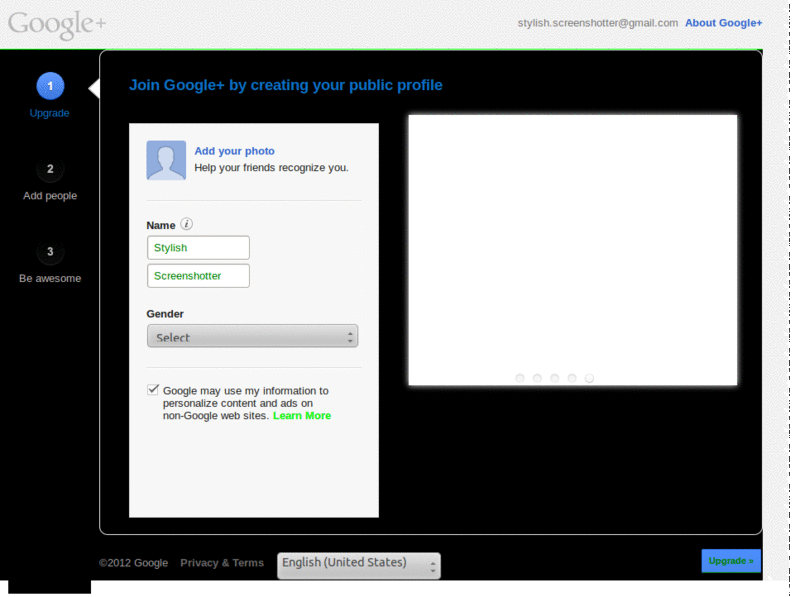Open the Learn More link
The width and height of the screenshot is (800, 597).
(302, 415)
